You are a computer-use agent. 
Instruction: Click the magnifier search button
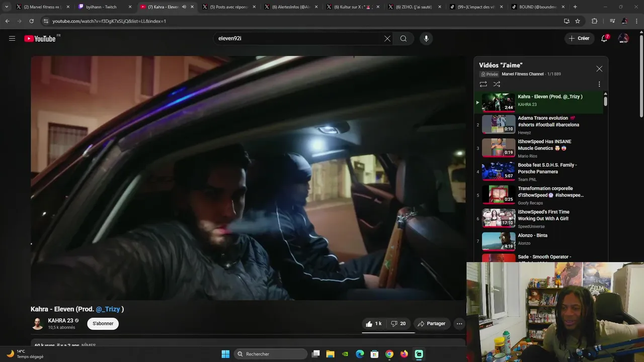point(404,38)
